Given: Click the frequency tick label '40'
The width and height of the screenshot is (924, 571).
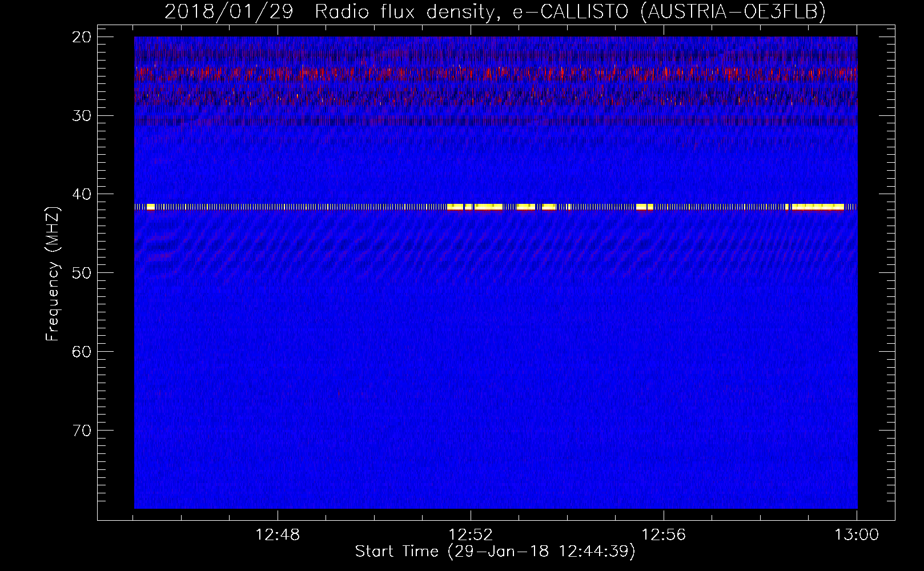Looking at the screenshot, I should click(82, 194).
